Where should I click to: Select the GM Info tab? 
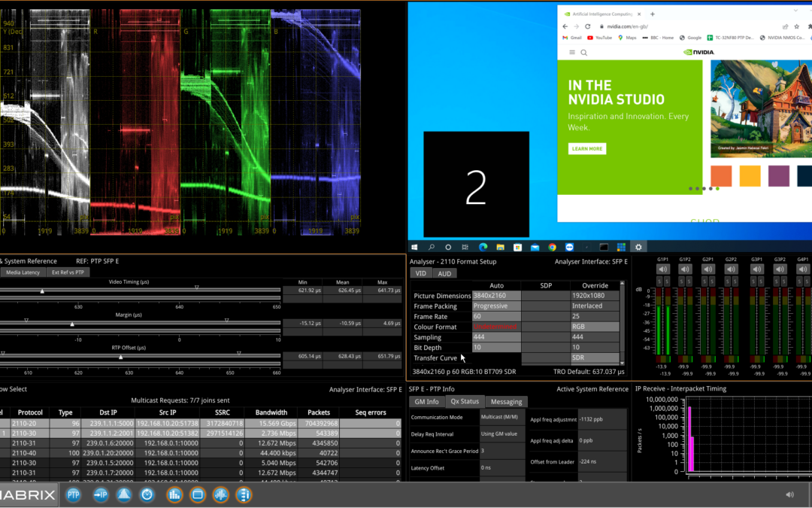[427, 402]
